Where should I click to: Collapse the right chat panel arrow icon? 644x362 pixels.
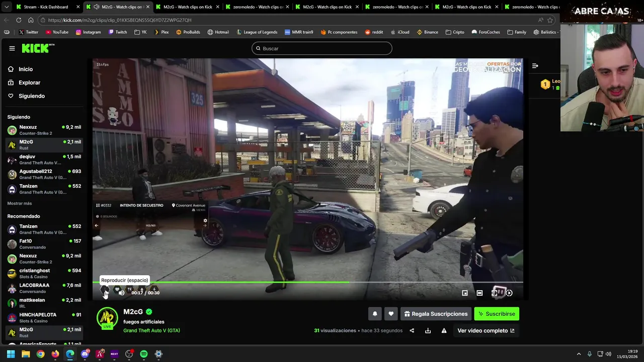coord(535,65)
